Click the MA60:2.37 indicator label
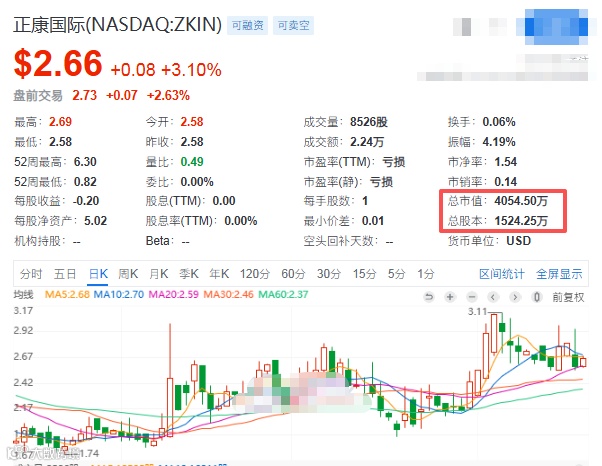This screenshot has height=466, width=602. [283, 294]
